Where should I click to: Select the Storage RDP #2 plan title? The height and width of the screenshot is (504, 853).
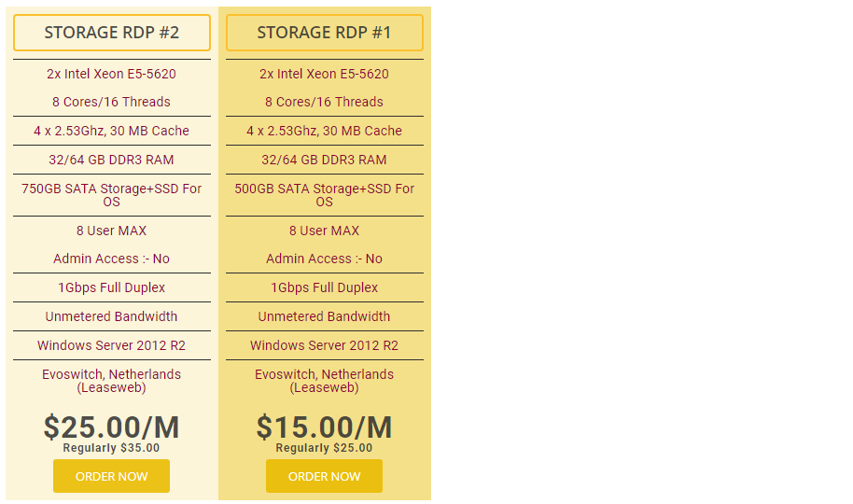click(x=112, y=33)
